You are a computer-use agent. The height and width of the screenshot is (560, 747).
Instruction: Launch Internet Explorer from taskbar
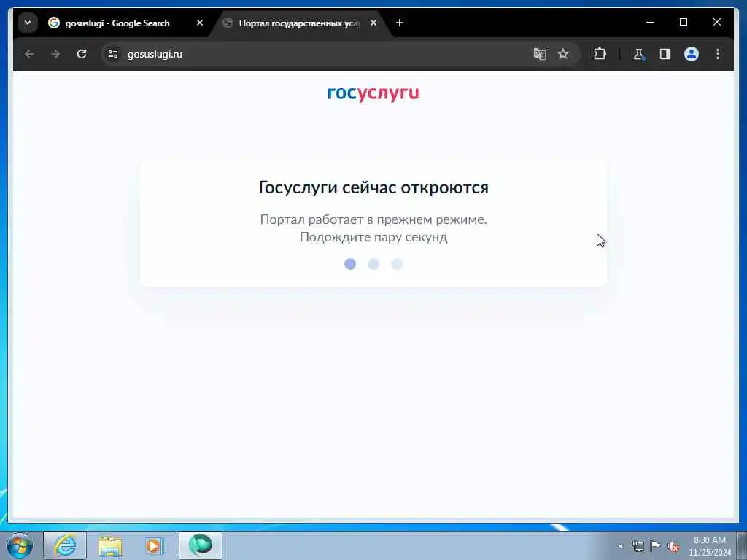65,545
